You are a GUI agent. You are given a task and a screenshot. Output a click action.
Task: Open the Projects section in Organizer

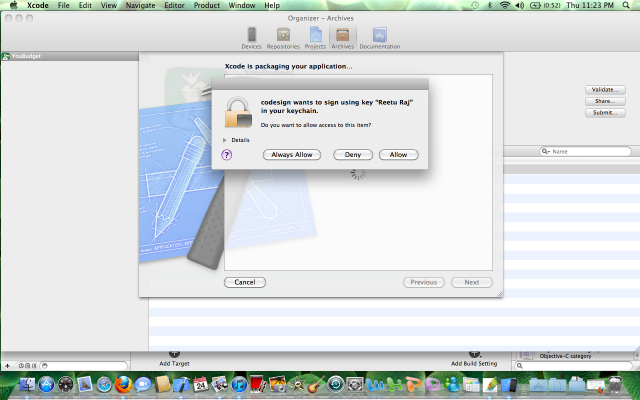pyautogui.click(x=315, y=38)
